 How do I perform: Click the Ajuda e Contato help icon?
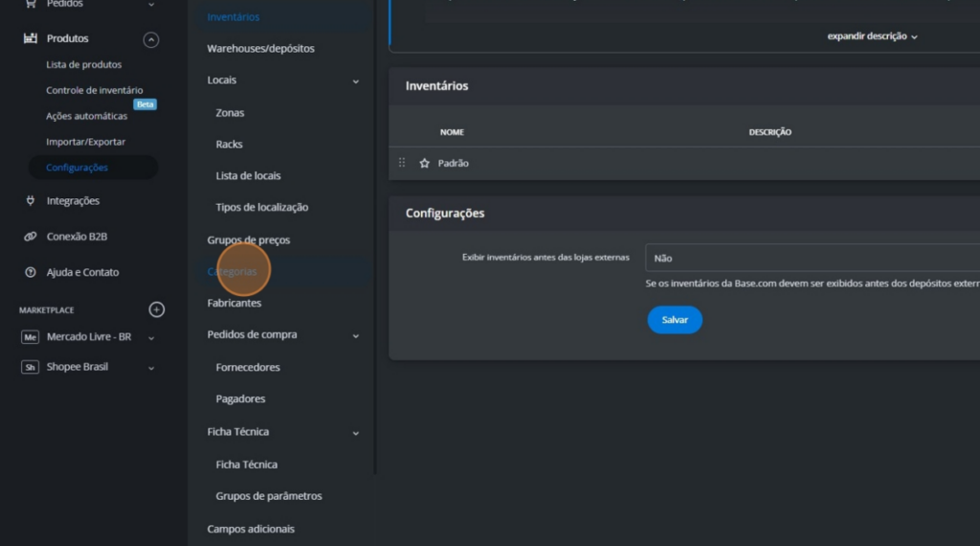point(30,273)
